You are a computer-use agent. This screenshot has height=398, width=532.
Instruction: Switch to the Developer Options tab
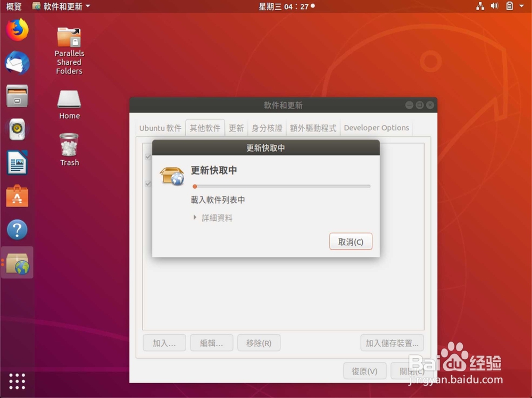376,128
